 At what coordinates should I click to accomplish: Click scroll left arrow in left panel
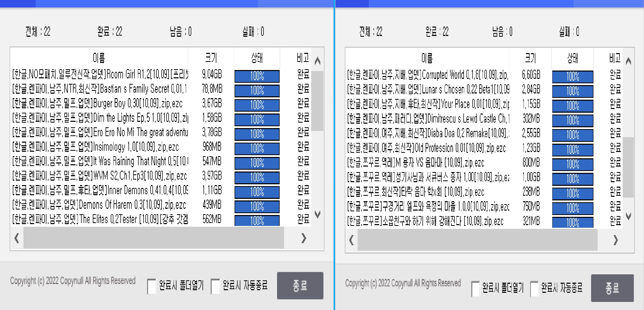point(17,238)
